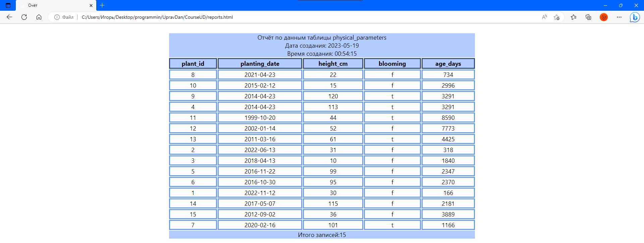
Task: Click height_cm value 113
Action: [333, 107]
